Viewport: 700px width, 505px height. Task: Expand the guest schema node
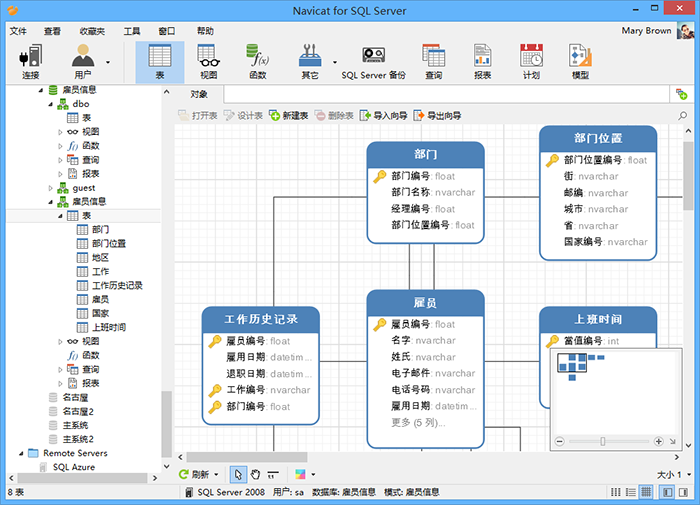pyautogui.click(x=50, y=188)
